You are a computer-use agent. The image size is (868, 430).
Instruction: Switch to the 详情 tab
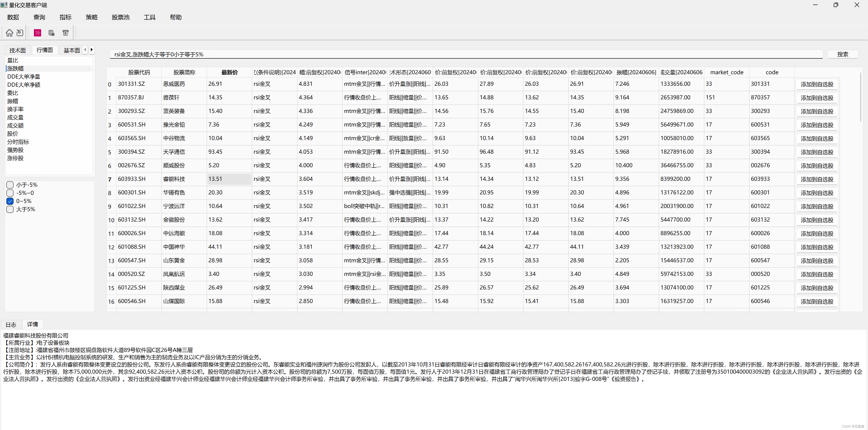pos(32,325)
